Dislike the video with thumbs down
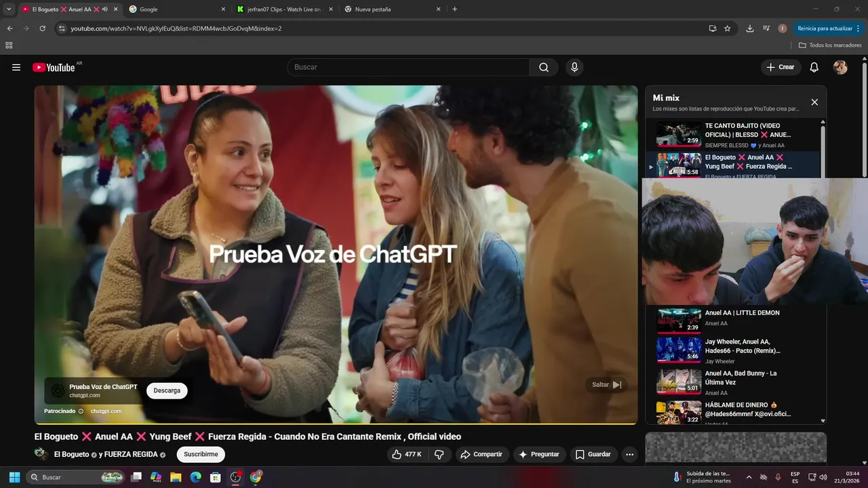Viewport: 868px width, 488px height. [x=439, y=454]
